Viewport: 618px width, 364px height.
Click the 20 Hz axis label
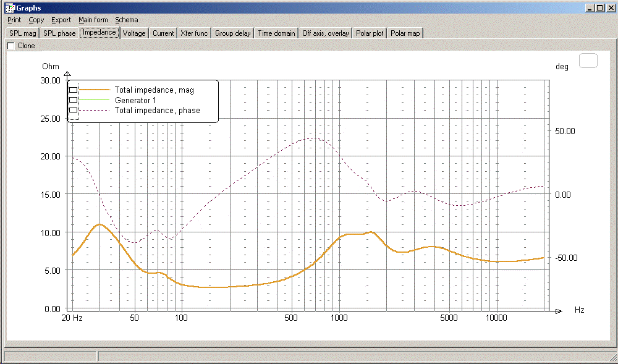tap(73, 318)
